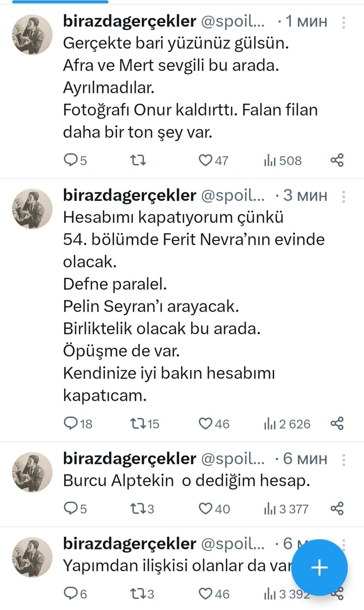Open more options on the 1 мин tweet
364x610 pixels.
click(x=343, y=23)
